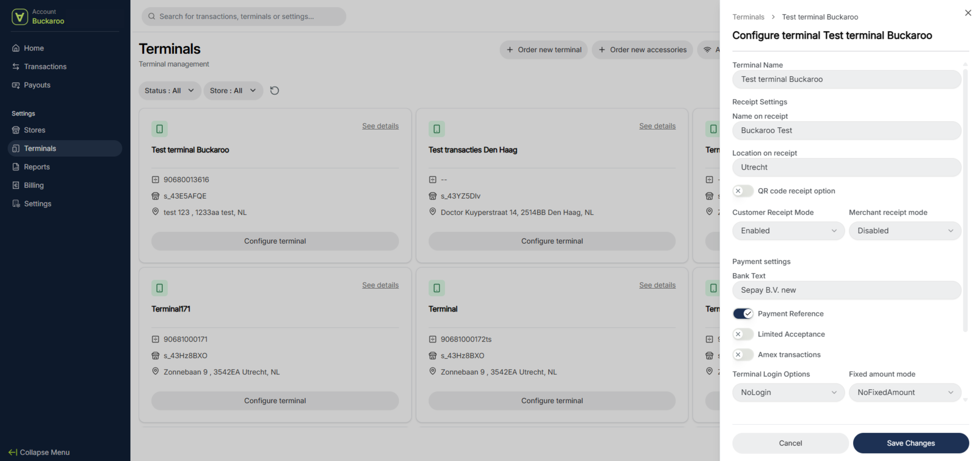The width and height of the screenshot is (980, 461).
Task: Click the Billing icon in sidebar
Action: 16,185
